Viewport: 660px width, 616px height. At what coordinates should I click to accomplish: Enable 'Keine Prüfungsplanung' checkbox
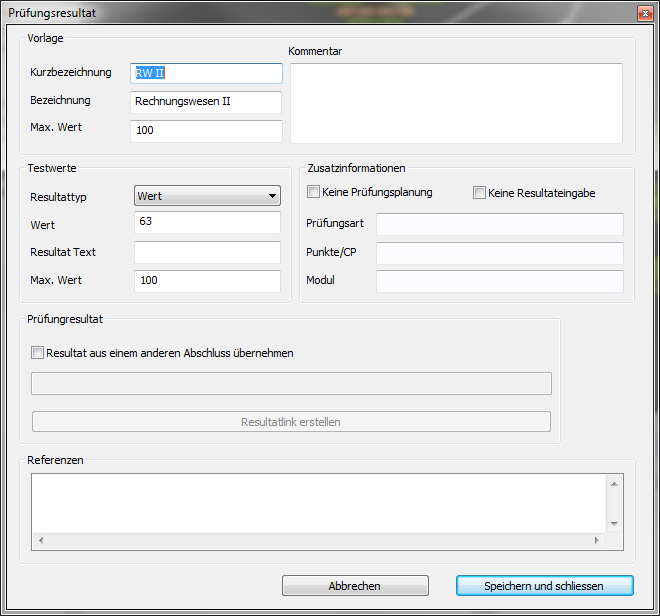314,192
